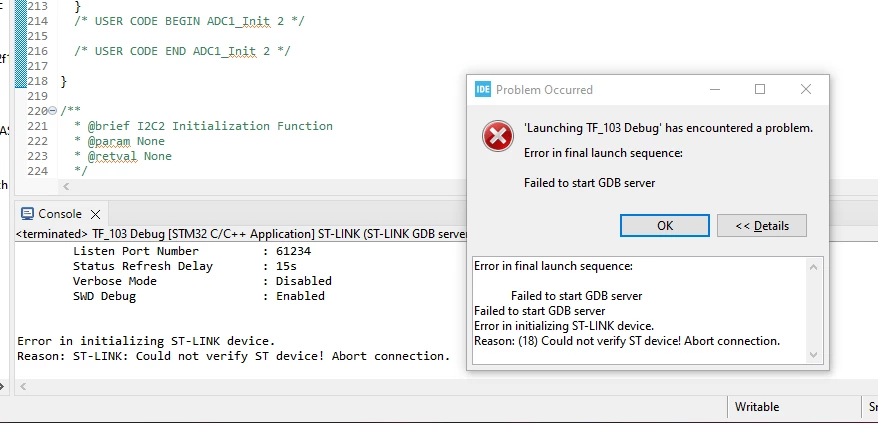
Task: Maximize the Problem Occurred dialog
Action: [760, 90]
